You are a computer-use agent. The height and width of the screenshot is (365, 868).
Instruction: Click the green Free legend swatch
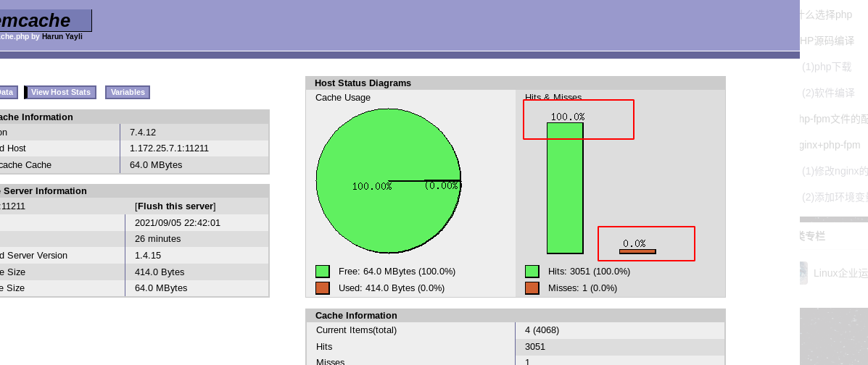(x=323, y=272)
